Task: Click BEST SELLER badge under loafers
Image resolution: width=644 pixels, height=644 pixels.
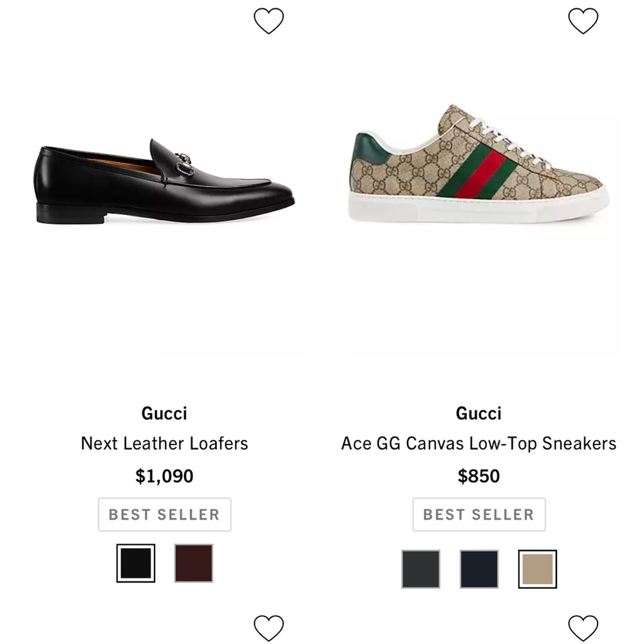Action: pos(164,514)
